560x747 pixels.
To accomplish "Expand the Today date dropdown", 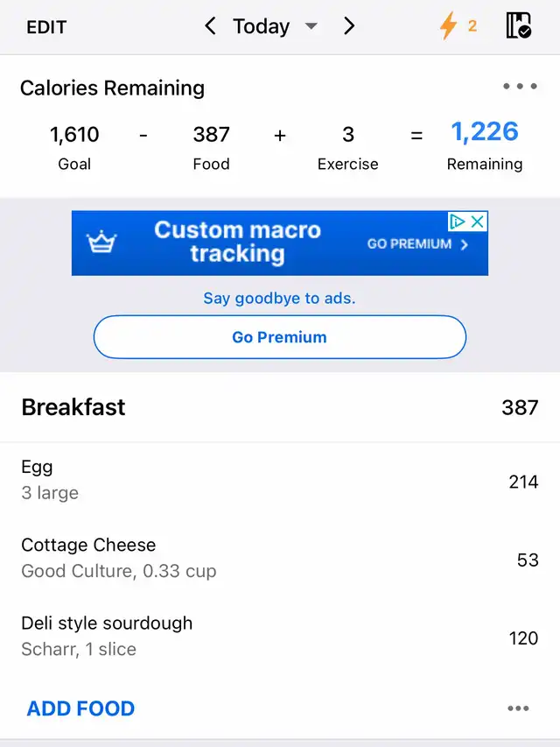I will 311,25.
